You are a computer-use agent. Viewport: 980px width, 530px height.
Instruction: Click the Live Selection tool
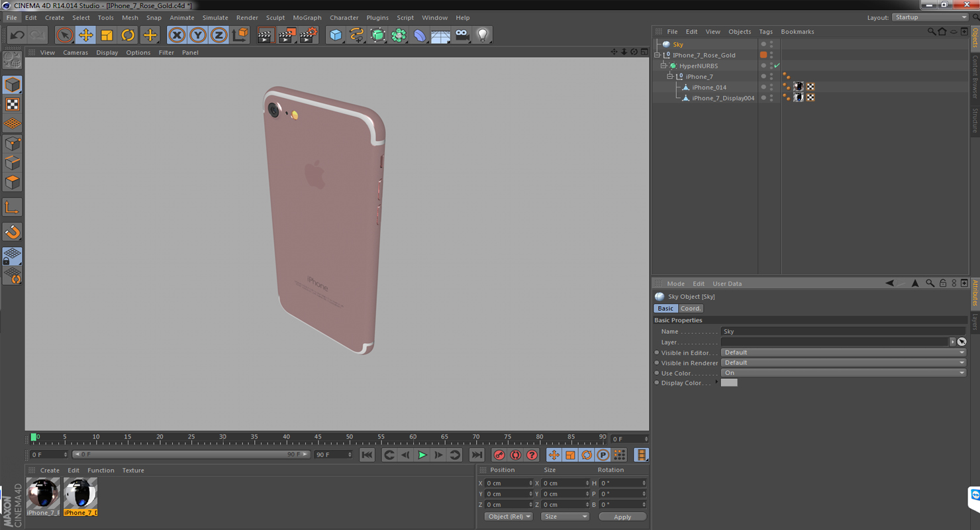point(64,35)
